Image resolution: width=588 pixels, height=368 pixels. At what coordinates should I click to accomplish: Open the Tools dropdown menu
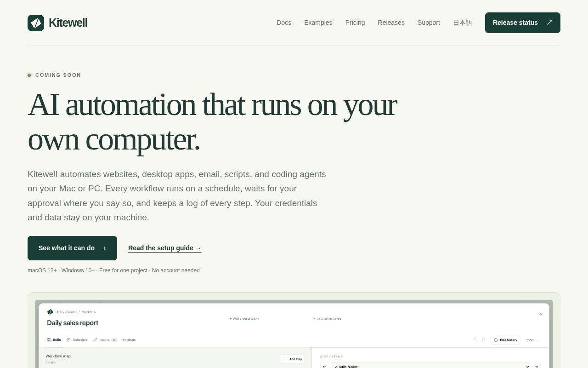click(532, 340)
